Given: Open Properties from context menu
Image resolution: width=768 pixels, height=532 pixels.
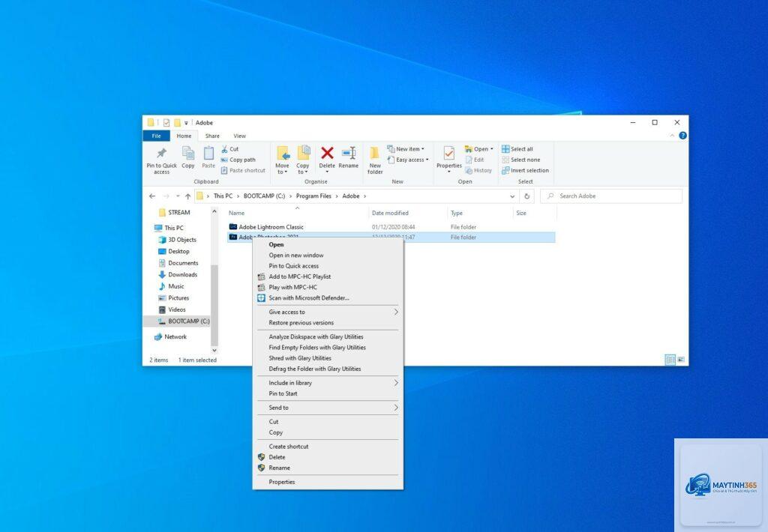Looking at the screenshot, I should [x=282, y=482].
